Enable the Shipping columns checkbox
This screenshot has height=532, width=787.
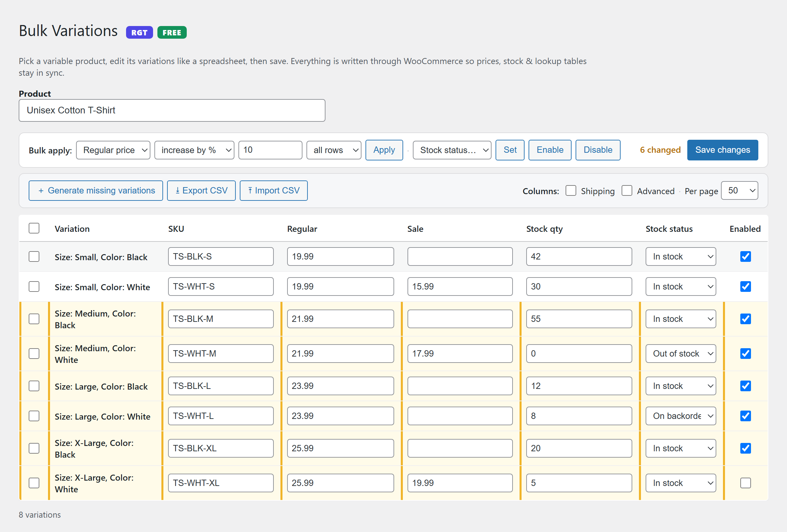pyautogui.click(x=571, y=191)
